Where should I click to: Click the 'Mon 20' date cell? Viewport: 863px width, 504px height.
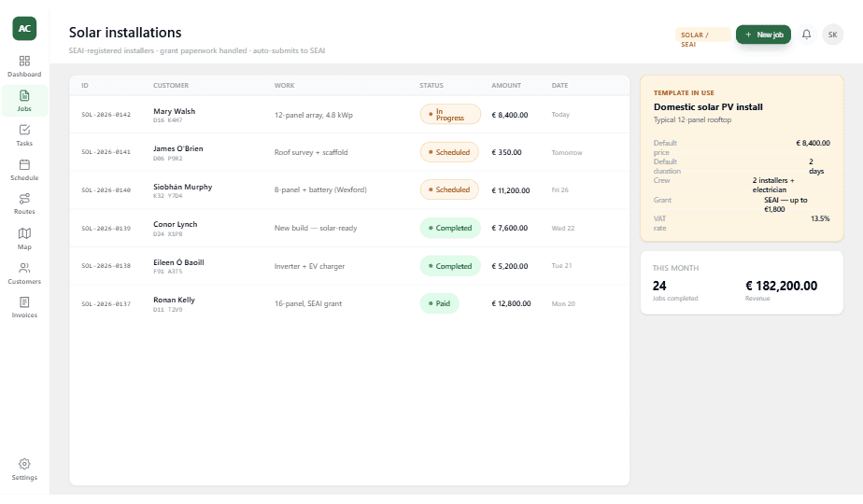pos(563,303)
